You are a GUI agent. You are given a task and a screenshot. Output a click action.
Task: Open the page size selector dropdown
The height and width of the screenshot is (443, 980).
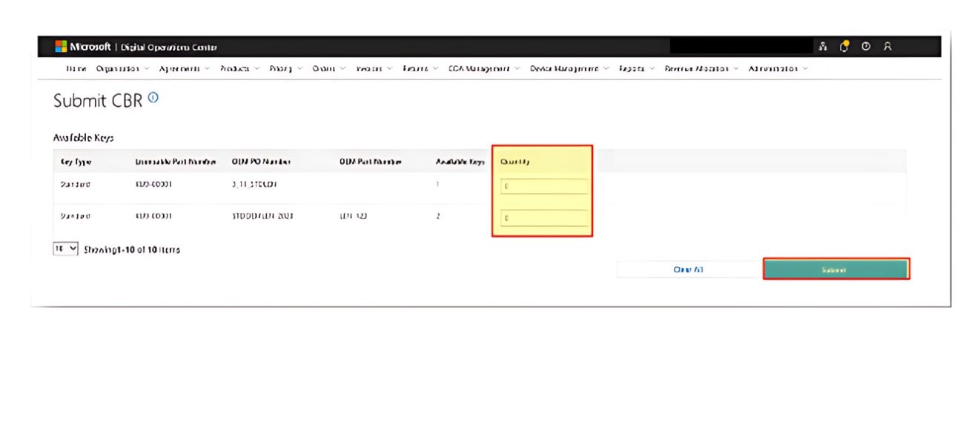point(65,249)
